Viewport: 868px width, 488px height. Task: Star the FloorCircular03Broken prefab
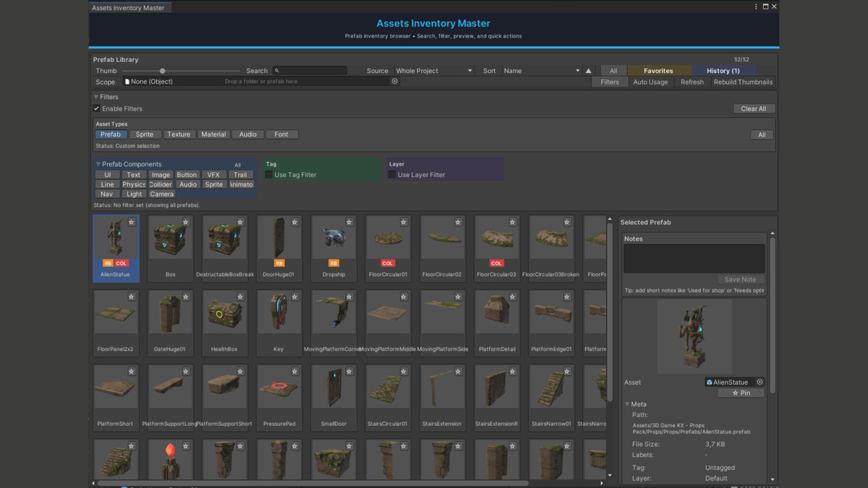pyautogui.click(x=567, y=223)
